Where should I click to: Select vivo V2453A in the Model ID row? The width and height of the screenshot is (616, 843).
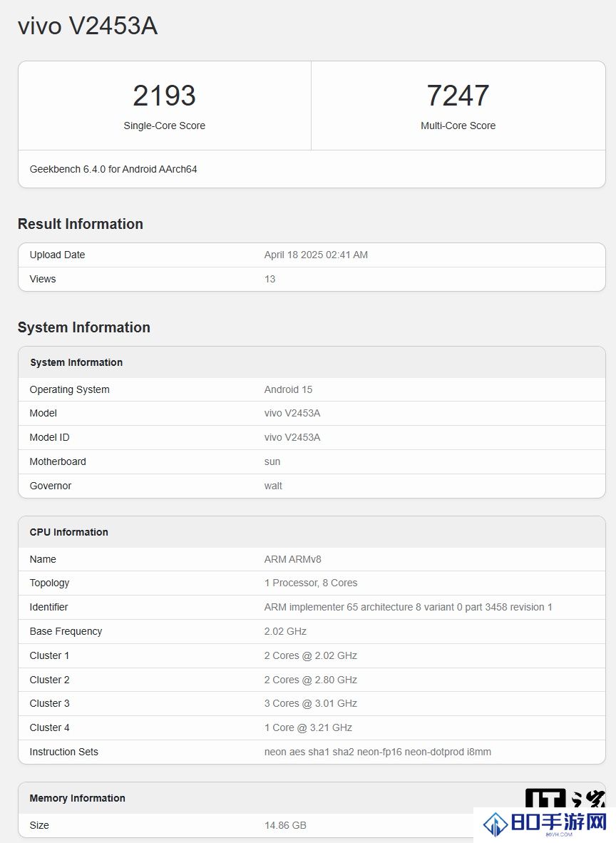292,437
